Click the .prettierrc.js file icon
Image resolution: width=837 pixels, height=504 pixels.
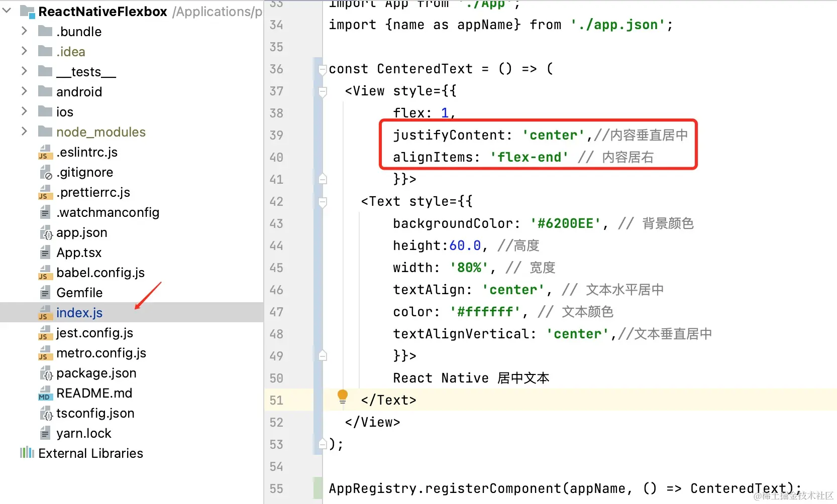45,192
